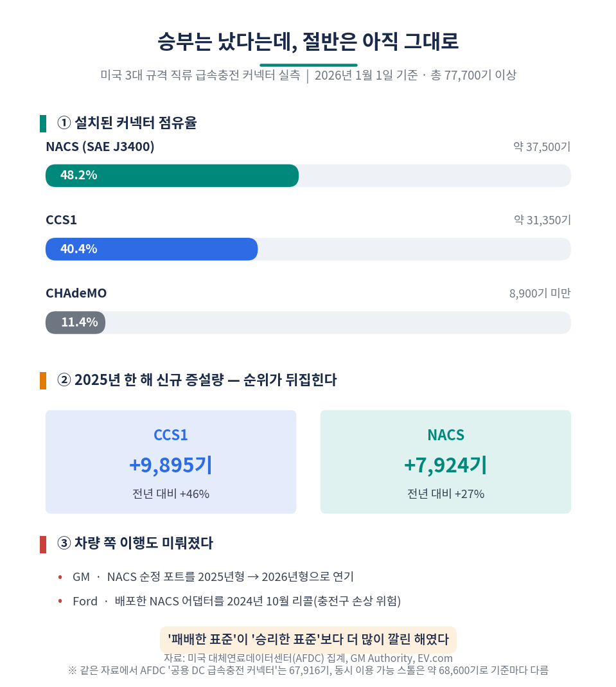
Task: Click the green marker beside section ① heading
Action: coord(43,123)
